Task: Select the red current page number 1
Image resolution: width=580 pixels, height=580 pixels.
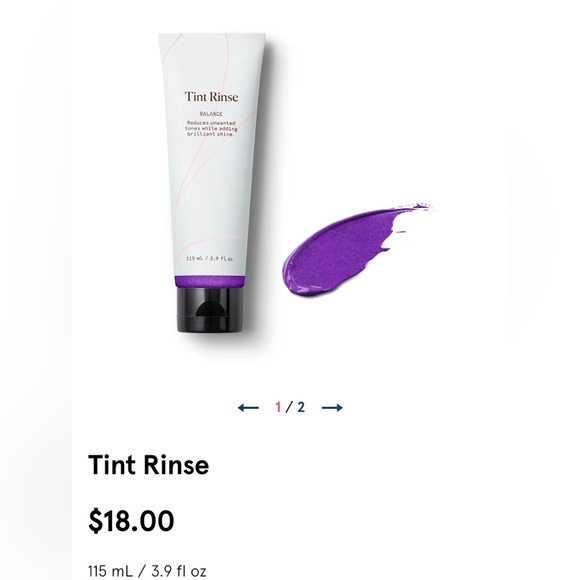Action: [x=278, y=407]
